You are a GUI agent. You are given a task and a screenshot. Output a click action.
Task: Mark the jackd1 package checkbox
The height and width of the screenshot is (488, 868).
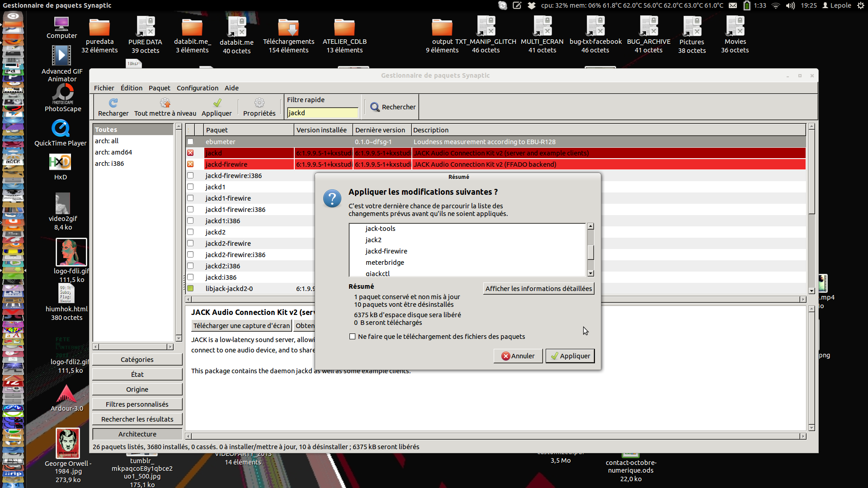pos(190,187)
